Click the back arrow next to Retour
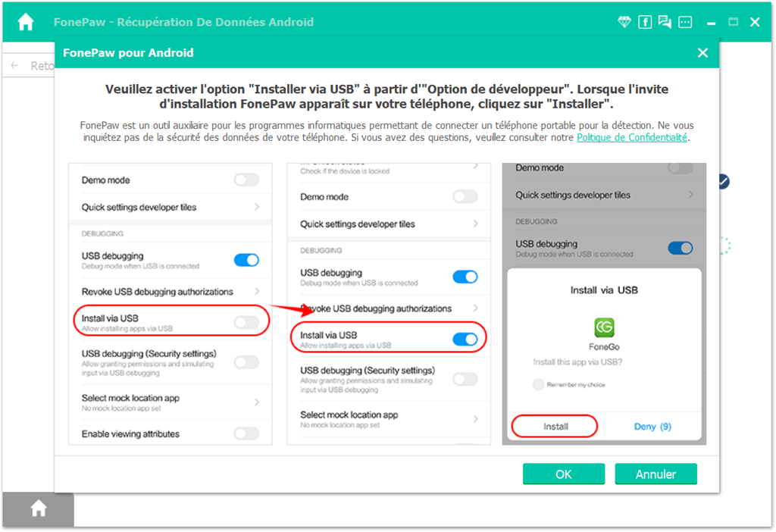The height and width of the screenshot is (532, 776). 14,66
